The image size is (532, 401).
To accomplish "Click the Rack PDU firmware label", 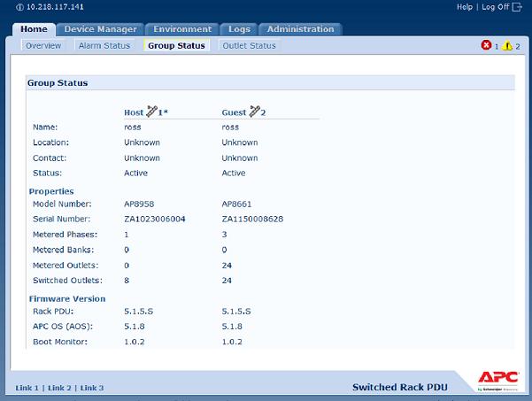I will [x=53, y=311].
